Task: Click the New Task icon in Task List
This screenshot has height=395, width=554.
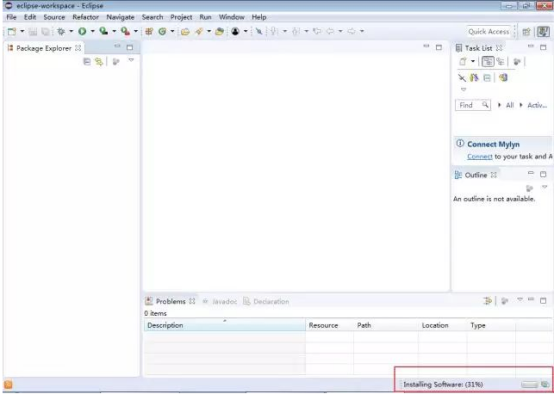Action: click(463, 61)
